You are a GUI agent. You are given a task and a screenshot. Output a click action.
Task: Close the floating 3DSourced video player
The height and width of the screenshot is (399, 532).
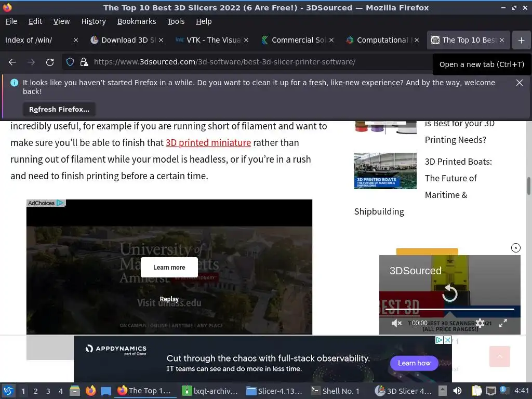[x=515, y=248]
